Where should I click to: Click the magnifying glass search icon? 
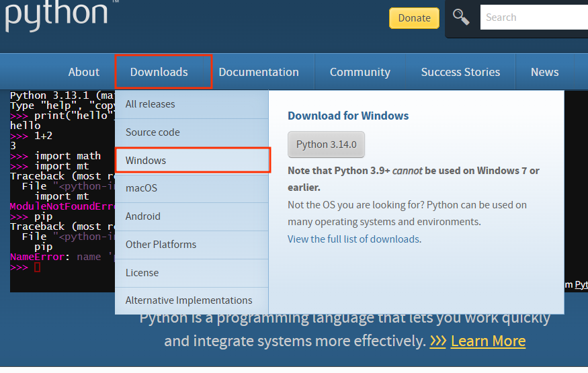461,17
